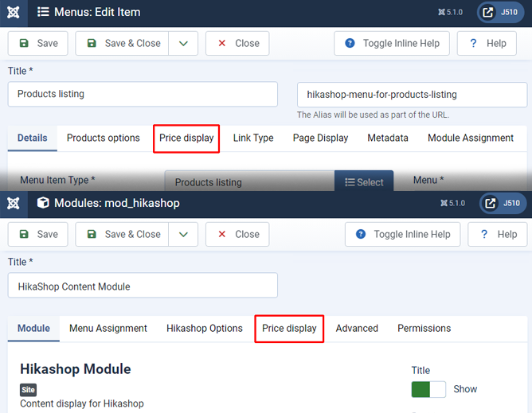Viewport: 532px width, 413px height.
Task: Edit the alias field hikashop-menu-for-products-listing
Action: (x=413, y=95)
